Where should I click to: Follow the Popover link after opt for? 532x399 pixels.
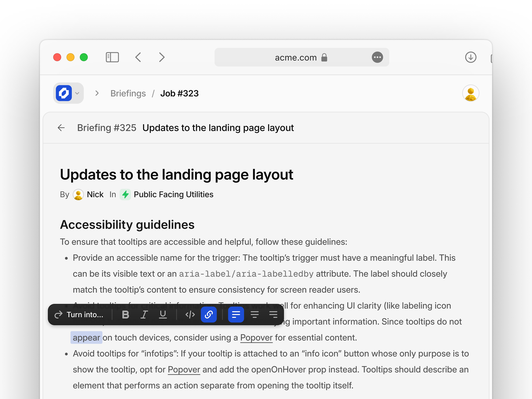coord(184,370)
